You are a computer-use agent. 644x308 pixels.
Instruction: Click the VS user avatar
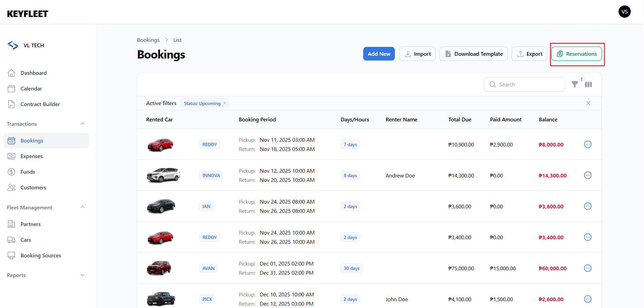(624, 12)
